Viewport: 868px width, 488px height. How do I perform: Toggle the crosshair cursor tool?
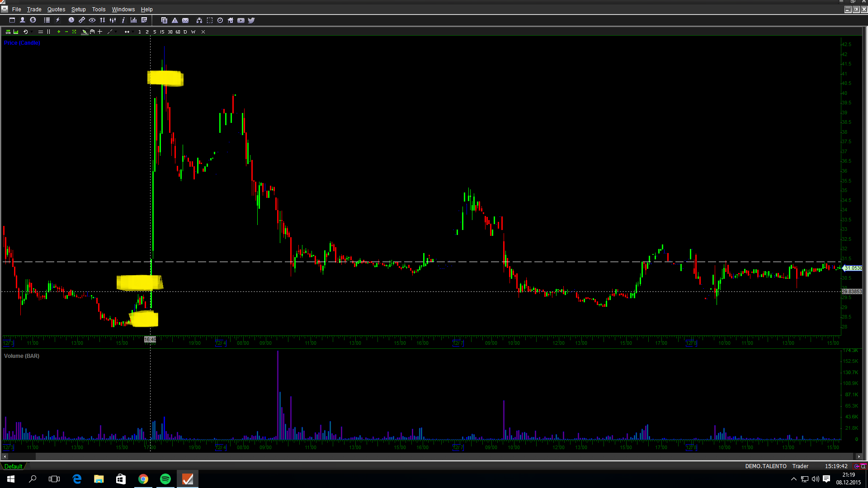(x=100, y=32)
